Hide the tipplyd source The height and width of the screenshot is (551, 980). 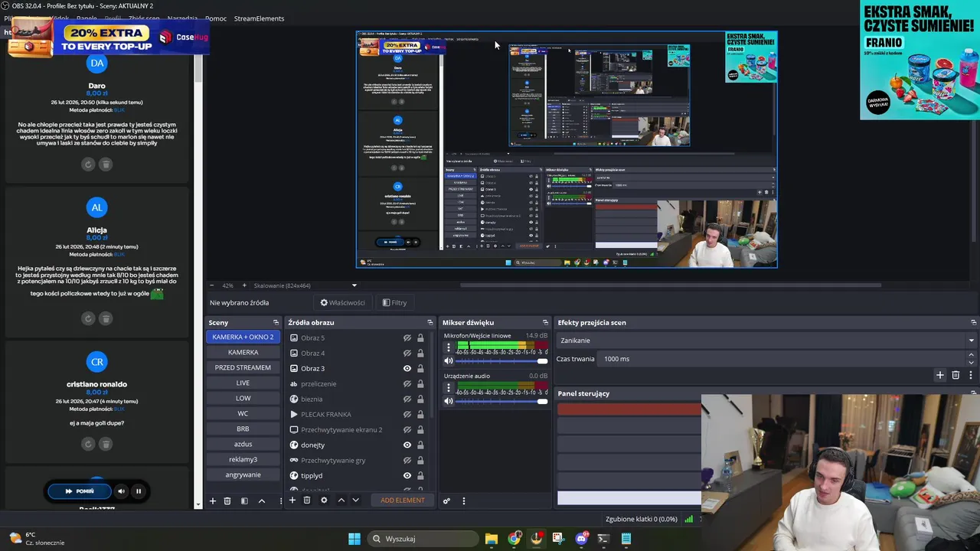[x=407, y=475]
